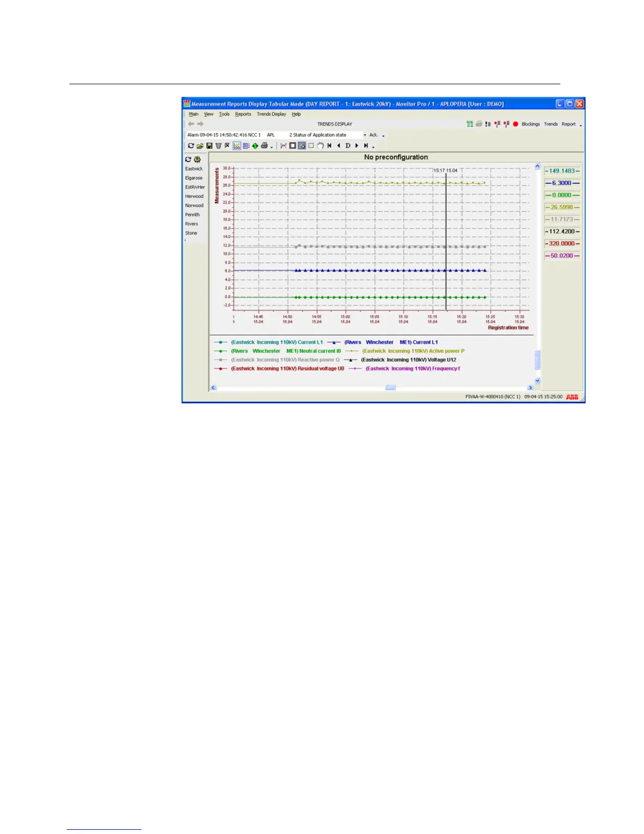The height and width of the screenshot is (834, 644).
Task: Click the axis scaling icon
Action: [284, 145]
